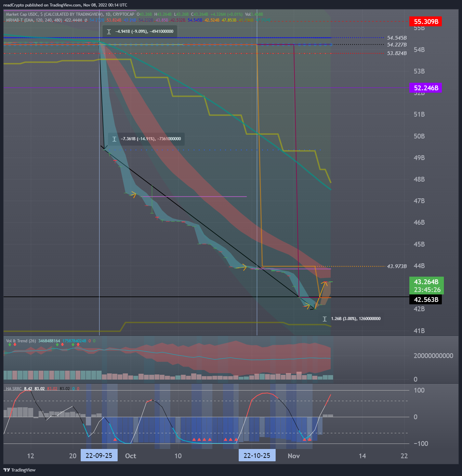Click the Market Cap USDC legend title
This screenshot has width=462, height=476.
point(70,14)
